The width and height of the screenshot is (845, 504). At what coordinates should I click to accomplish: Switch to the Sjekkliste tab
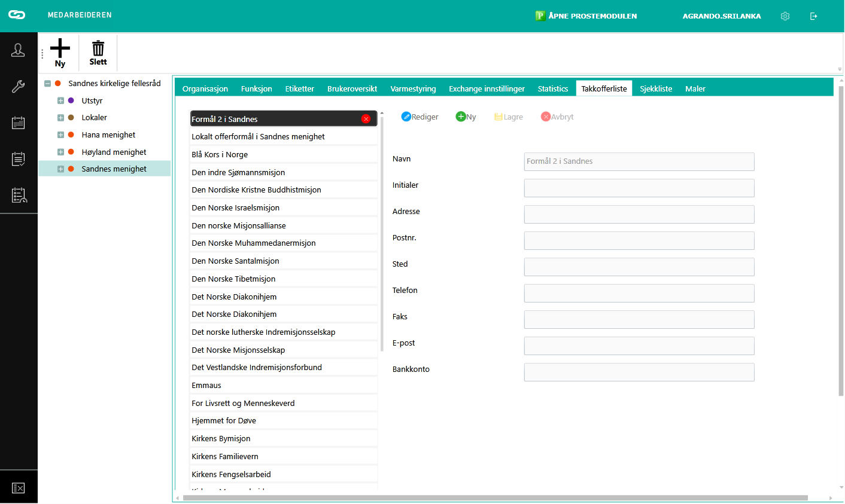click(656, 88)
